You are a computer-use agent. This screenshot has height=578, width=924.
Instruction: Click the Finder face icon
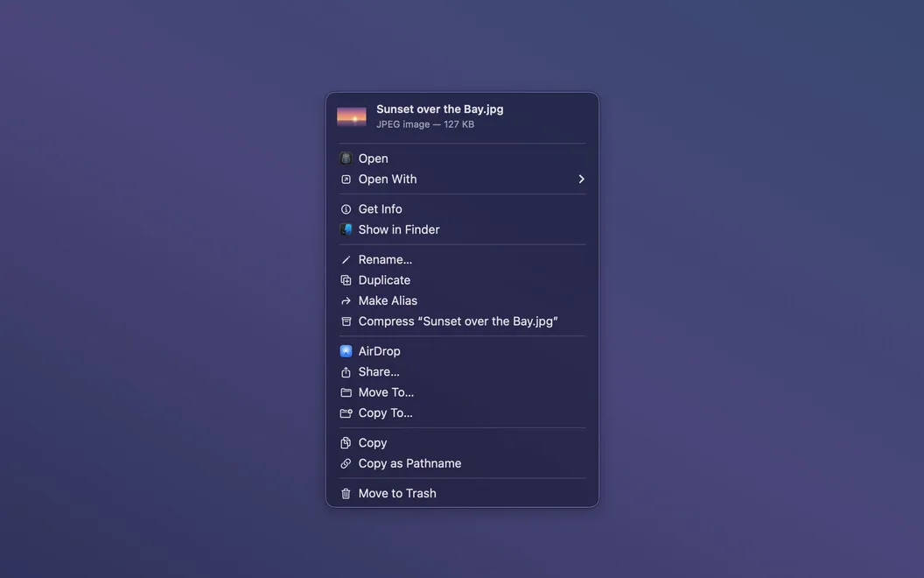point(346,229)
